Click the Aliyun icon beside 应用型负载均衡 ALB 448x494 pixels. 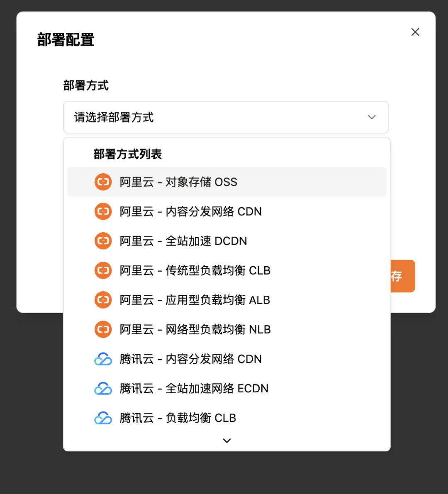click(103, 300)
